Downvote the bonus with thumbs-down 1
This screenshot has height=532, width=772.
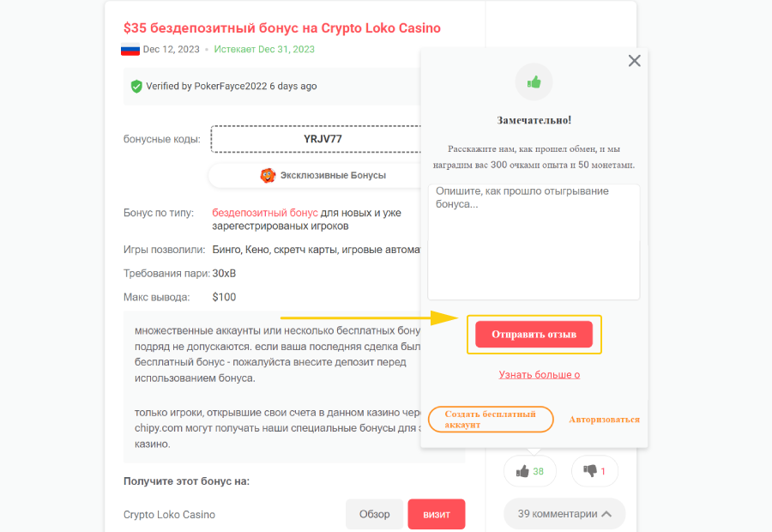tap(594, 471)
